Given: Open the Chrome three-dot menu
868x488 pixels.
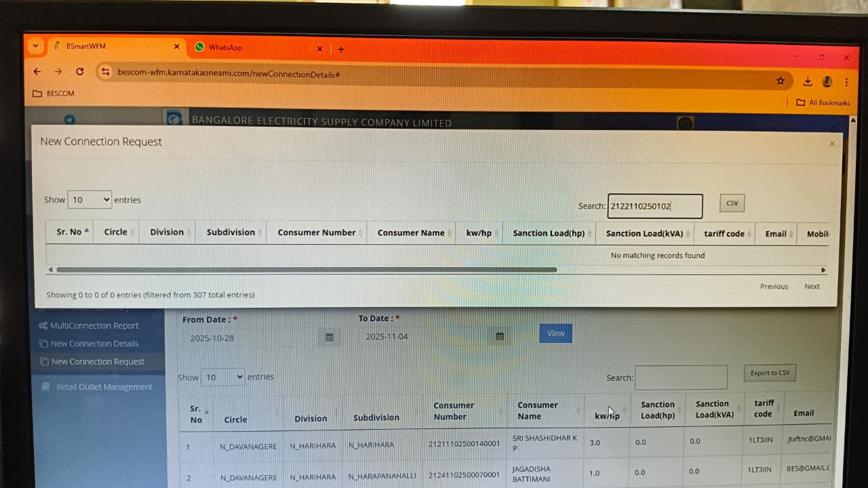Looking at the screenshot, I should (846, 82).
